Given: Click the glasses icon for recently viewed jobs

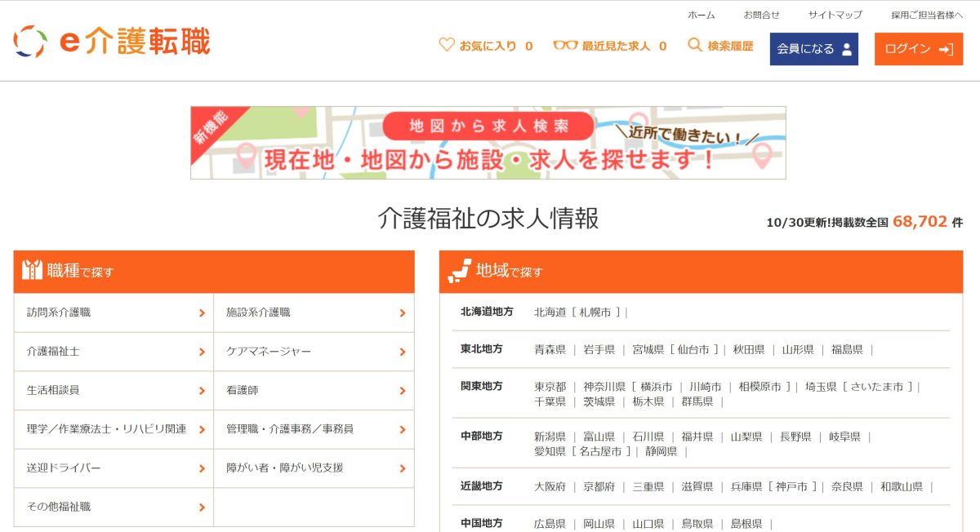Looking at the screenshot, I should pyautogui.click(x=564, y=46).
